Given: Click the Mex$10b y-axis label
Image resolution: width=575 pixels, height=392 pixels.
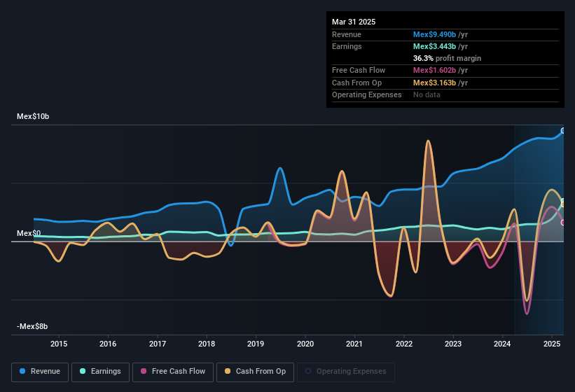Looking at the screenshot, I should [33, 116].
